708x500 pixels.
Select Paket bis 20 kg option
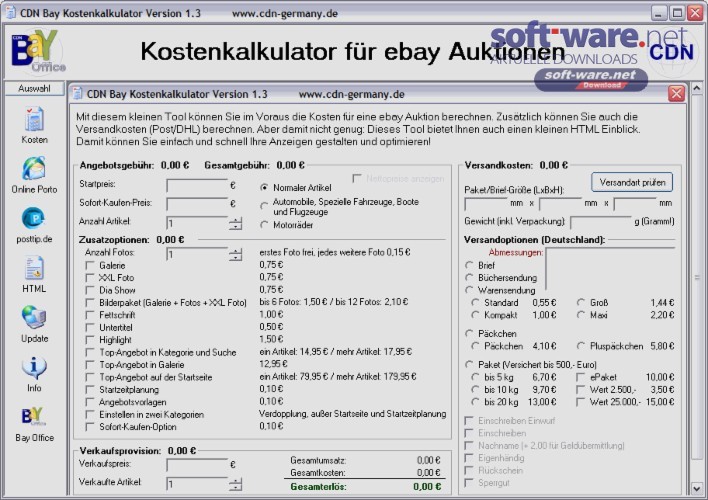475,402
